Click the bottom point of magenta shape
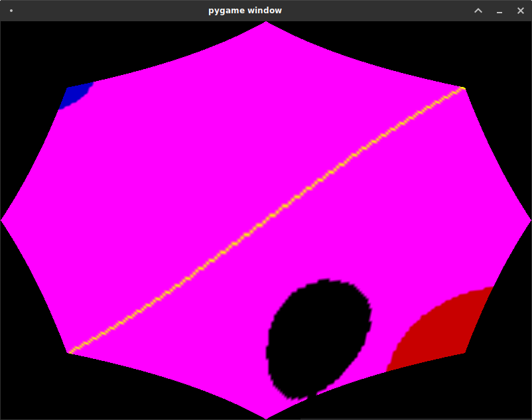532x420 pixels. click(266, 416)
